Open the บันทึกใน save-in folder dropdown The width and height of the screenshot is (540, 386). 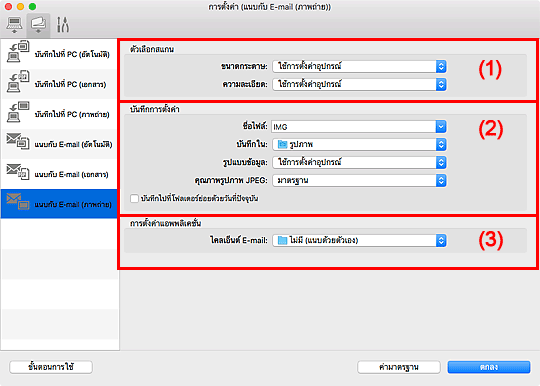[359, 144]
